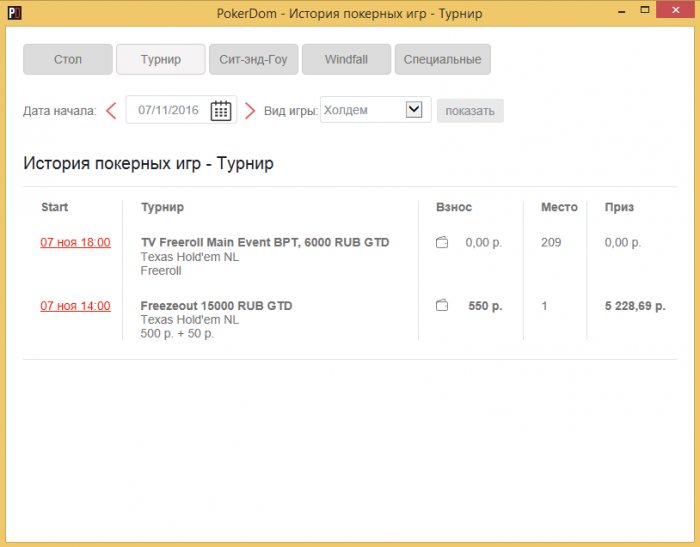Click the История покерных игр - Турнир heading

click(x=148, y=163)
